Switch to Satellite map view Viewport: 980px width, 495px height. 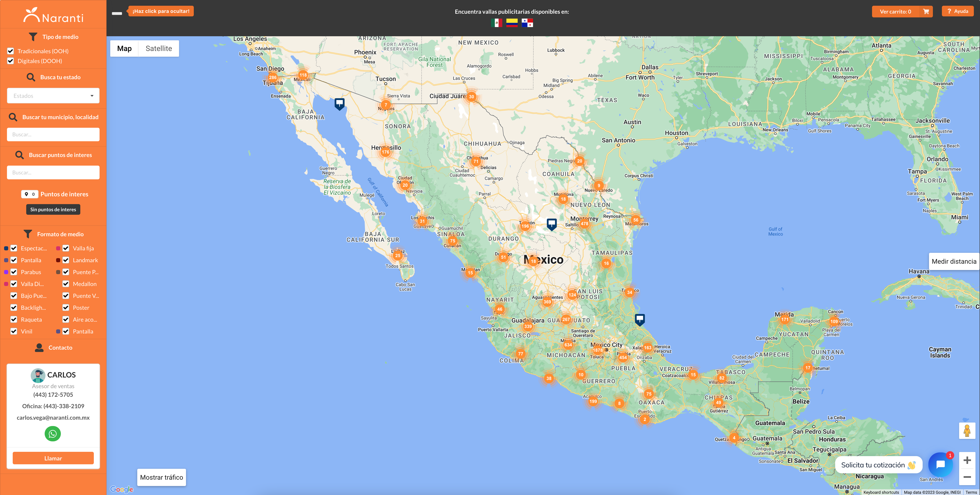click(x=159, y=48)
